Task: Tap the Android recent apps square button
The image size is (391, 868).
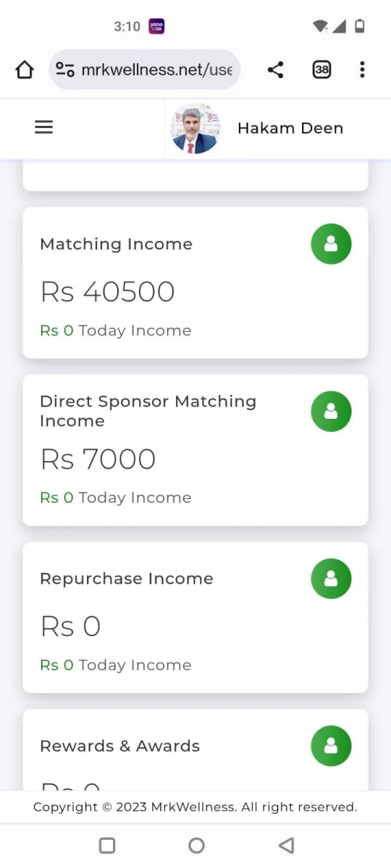Action: 107,845
